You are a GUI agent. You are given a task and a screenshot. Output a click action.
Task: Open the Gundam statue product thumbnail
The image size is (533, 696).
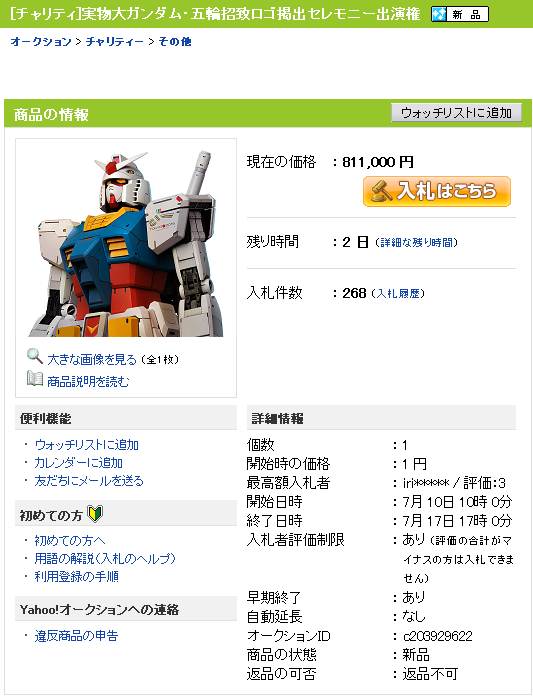pos(126,242)
